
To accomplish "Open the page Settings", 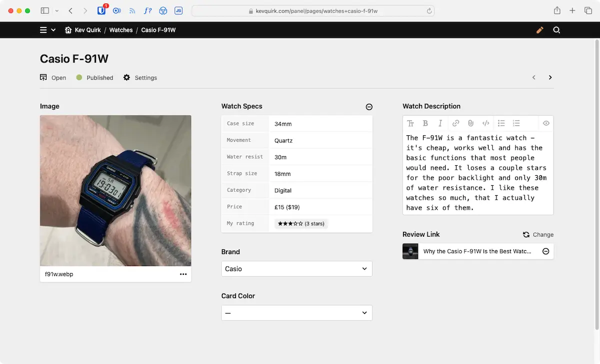I will click(x=140, y=78).
